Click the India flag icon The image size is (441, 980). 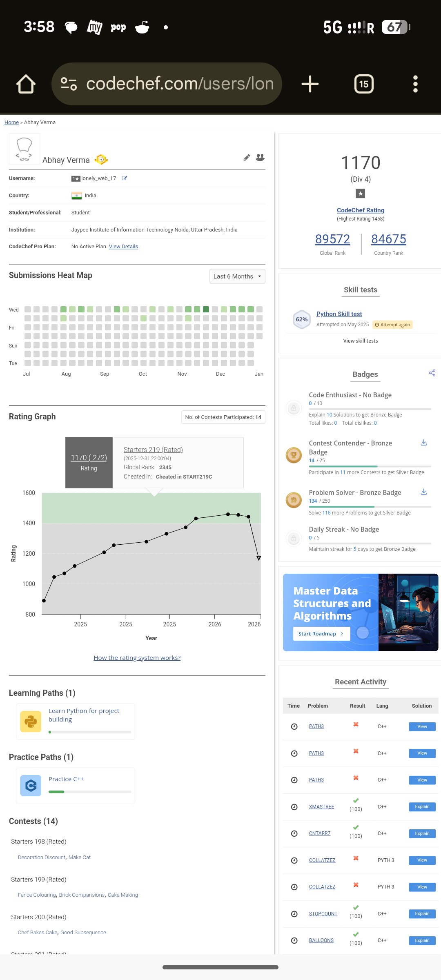76,196
